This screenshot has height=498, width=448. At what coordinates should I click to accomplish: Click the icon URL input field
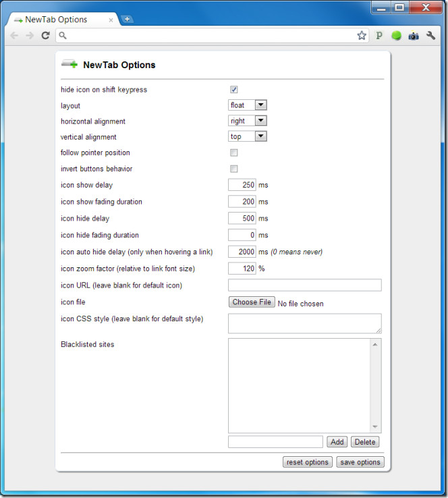pyautogui.click(x=304, y=285)
